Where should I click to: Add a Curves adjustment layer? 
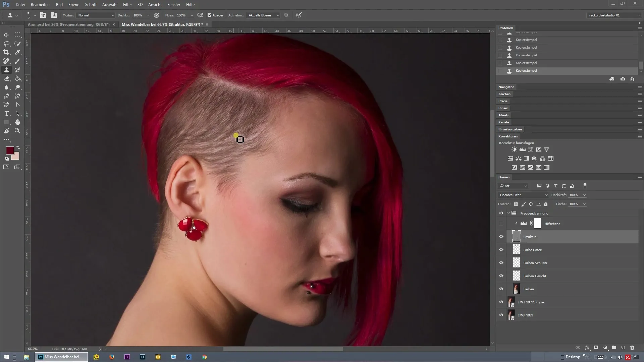pyautogui.click(x=531, y=149)
